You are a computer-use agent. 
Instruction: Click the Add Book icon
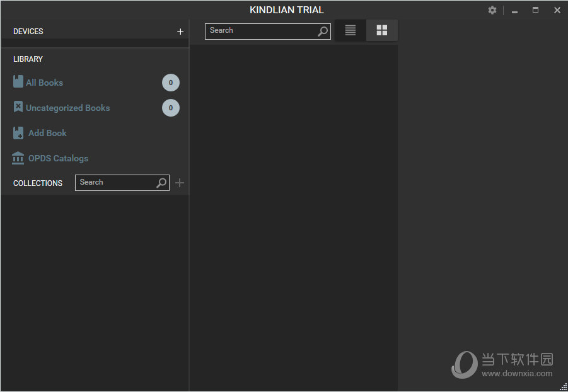[x=18, y=133]
